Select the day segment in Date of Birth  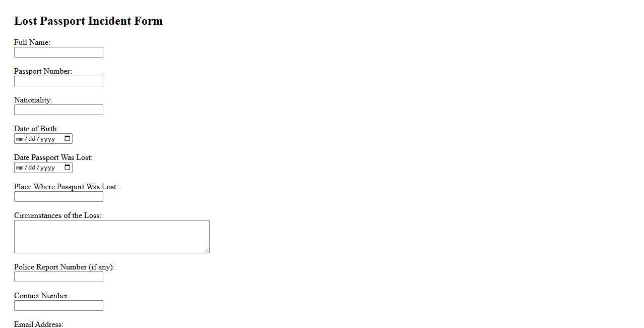point(32,139)
